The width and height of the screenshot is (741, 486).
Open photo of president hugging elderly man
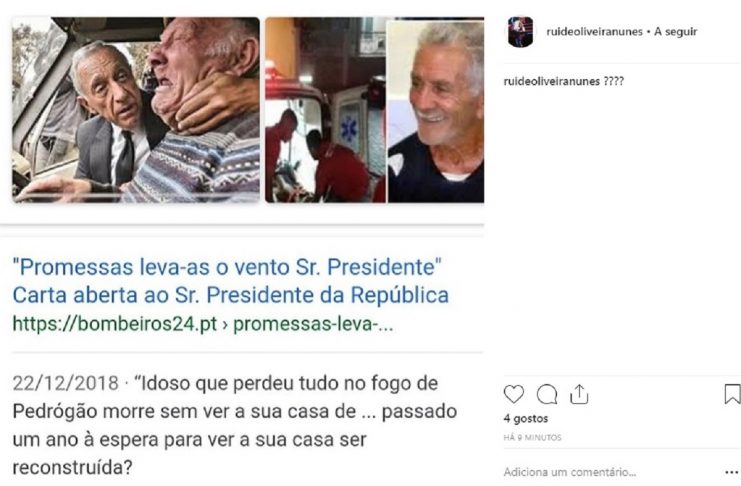point(136,110)
